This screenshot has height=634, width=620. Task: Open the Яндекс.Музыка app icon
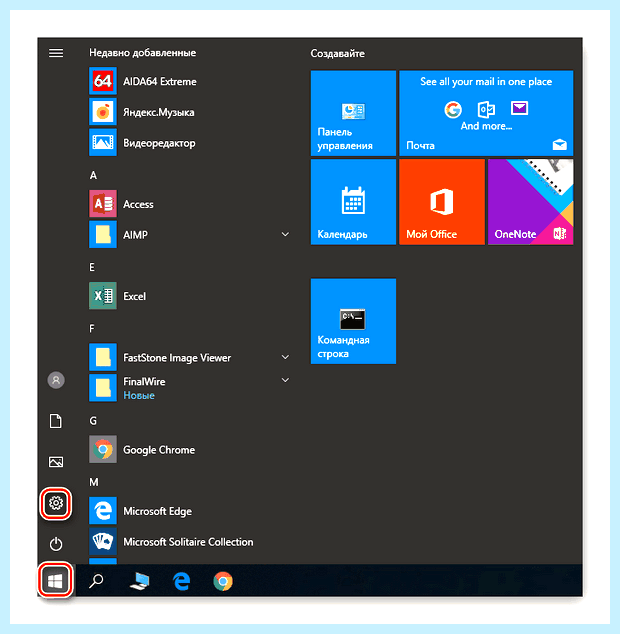103,112
